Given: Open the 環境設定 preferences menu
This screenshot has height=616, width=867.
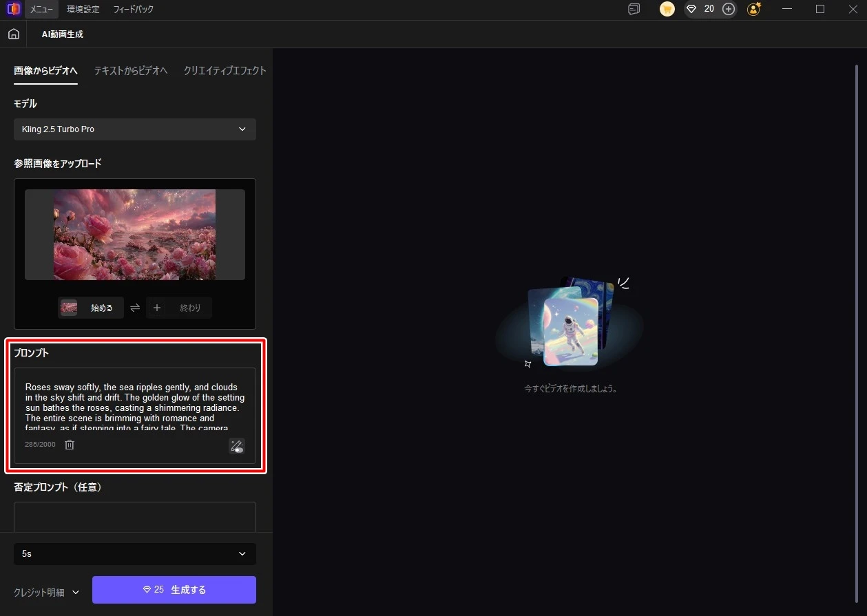Looking at the screenshot, I should pyautogui.click(x=83, y=10).
